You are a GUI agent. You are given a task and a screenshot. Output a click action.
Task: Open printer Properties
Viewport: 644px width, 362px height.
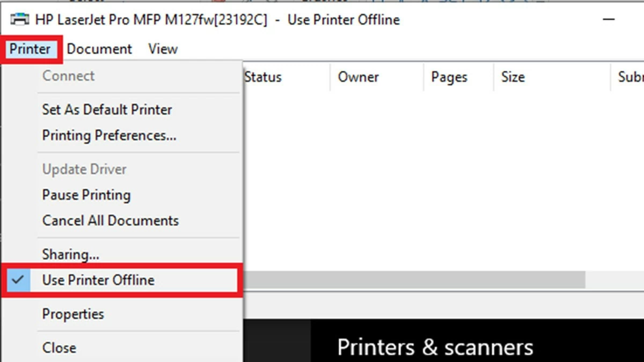click(x=72, y=314)
